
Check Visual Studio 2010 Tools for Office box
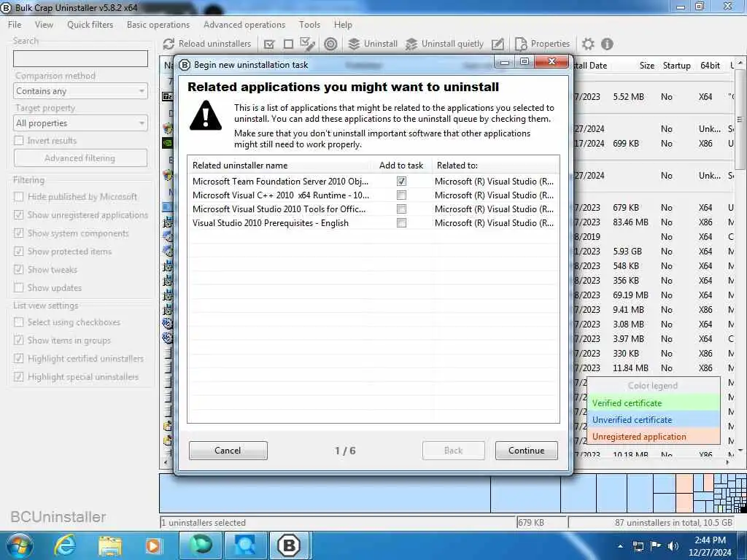(x=402, y=209)
